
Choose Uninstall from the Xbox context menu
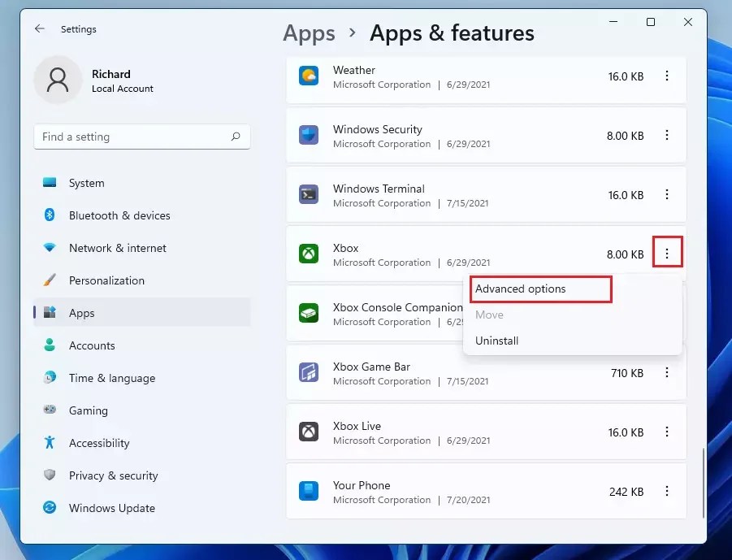496,341
